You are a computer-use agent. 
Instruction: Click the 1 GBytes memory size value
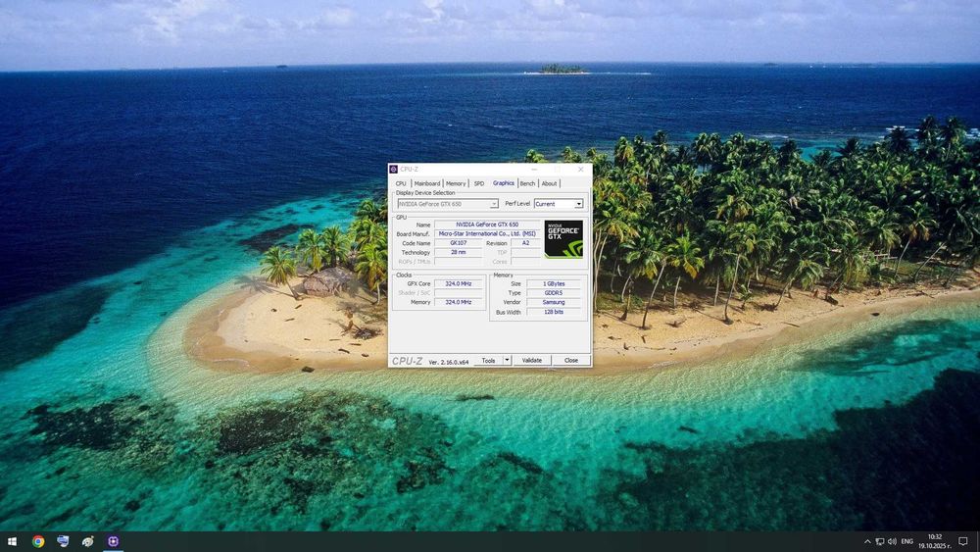point(554,283)
